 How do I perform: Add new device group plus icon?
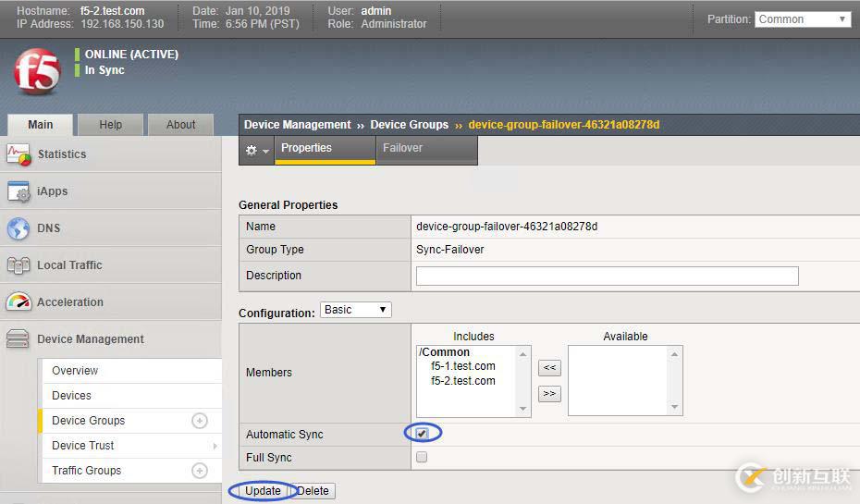point(199,421)
